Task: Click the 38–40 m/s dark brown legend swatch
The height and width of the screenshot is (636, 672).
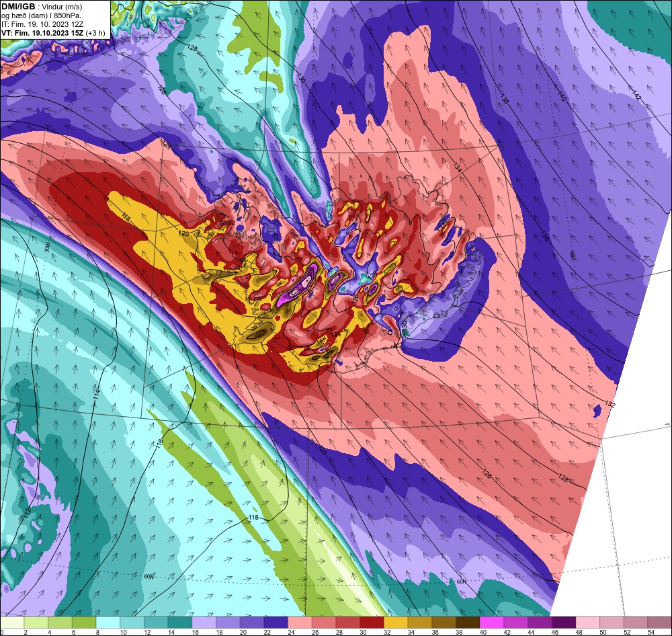Action: pyautogui.click(x=468, y=623)
